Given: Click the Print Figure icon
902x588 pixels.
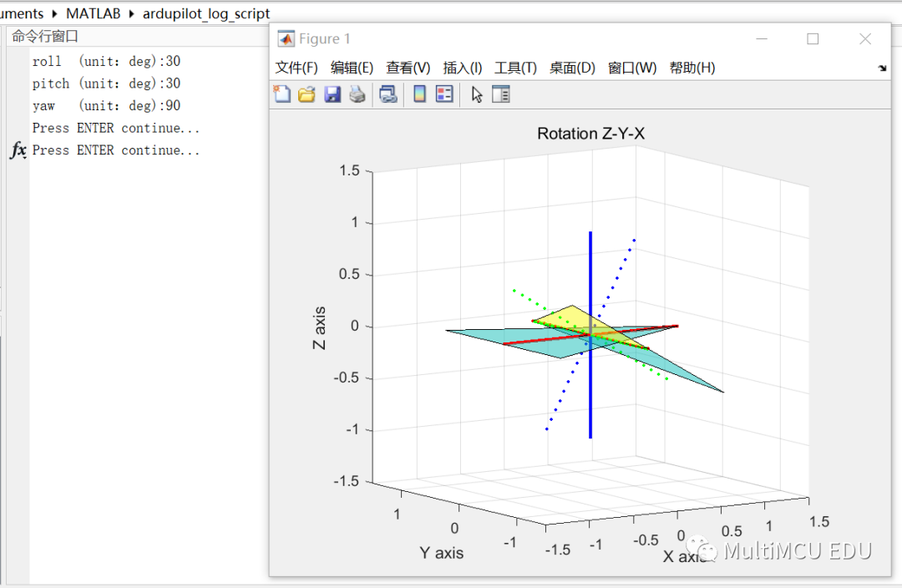Looking at the screenshot, I should point(357,94).
